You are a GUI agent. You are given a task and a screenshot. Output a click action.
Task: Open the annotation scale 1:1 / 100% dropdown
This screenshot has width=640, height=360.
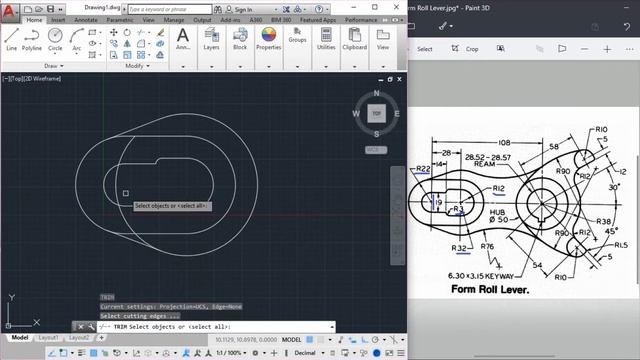click(x=231, y=353)
